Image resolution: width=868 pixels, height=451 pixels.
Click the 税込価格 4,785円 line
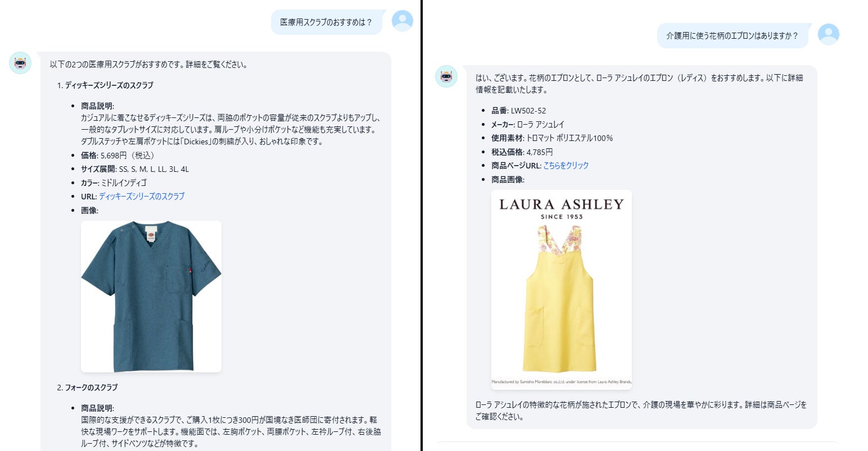522,152
